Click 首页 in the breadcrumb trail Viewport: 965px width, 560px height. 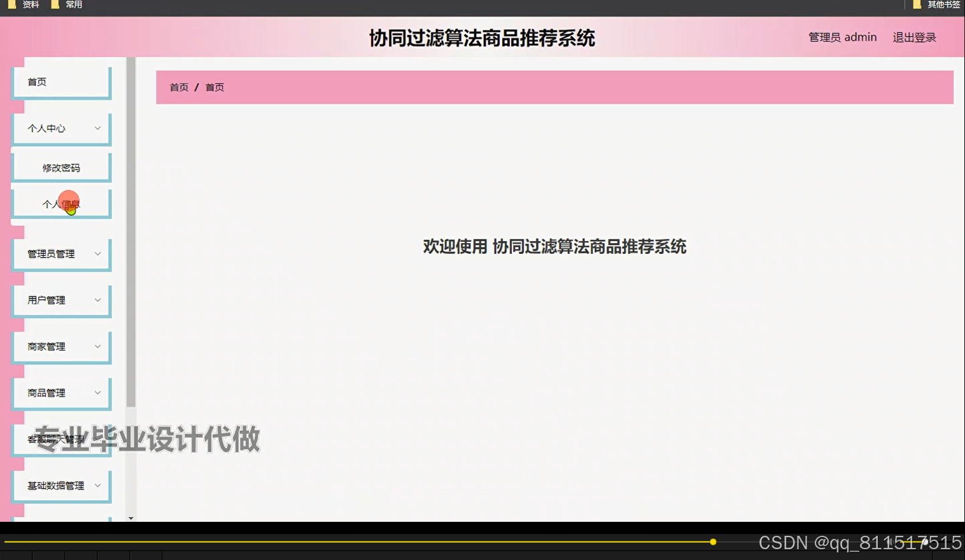click(x=178, y=87)
